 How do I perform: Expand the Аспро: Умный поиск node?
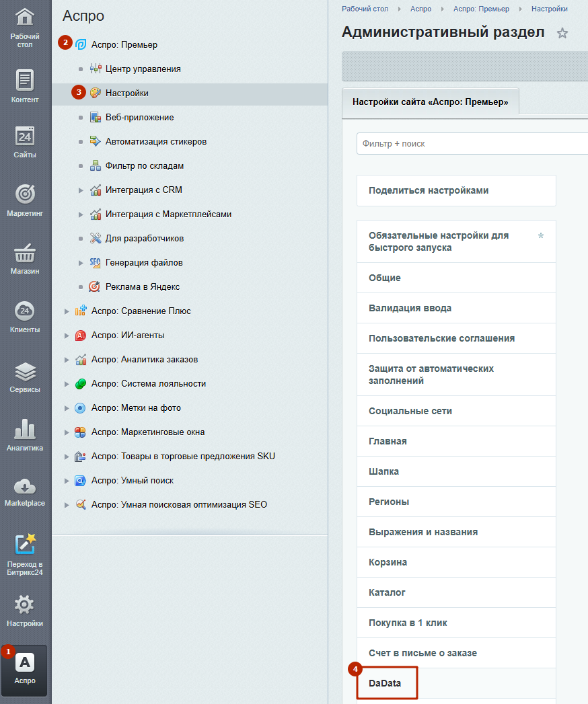click(x=67, y=481)
